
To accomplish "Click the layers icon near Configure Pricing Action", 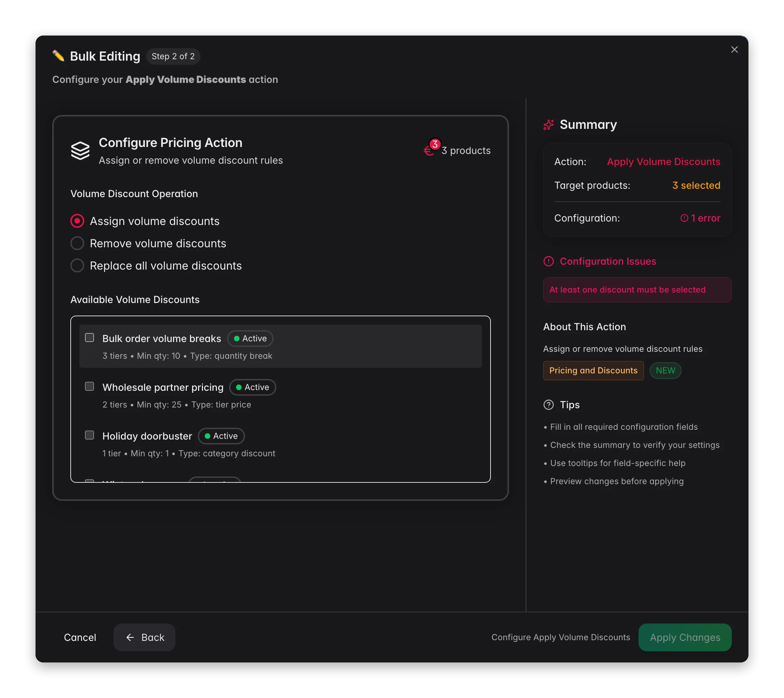I will (80, 151).
